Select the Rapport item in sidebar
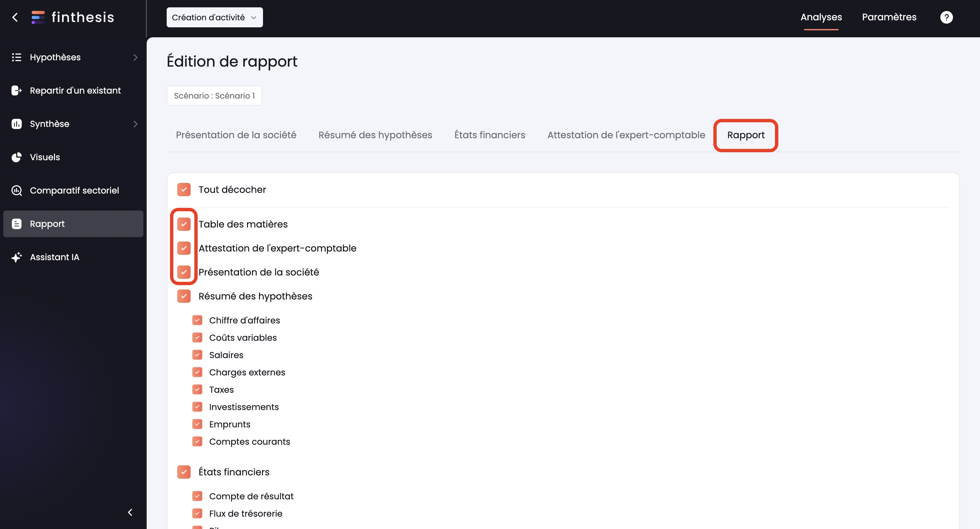980x529 pixels. pyautogui.click(x=73, y=224)
